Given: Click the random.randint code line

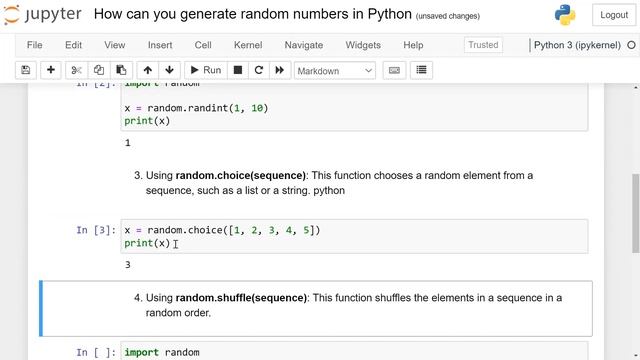Looking at the screenshot, I should (196, 108).
